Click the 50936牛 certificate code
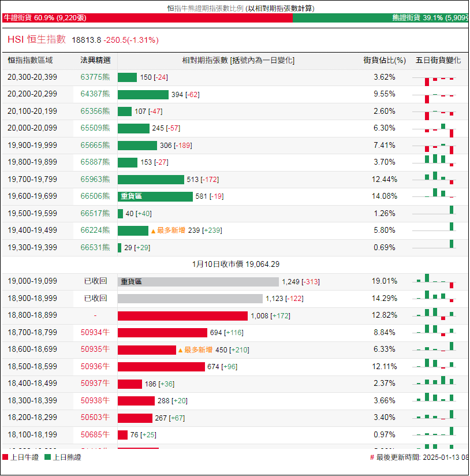This screenshot has height=476, width=470. [95, 367]
